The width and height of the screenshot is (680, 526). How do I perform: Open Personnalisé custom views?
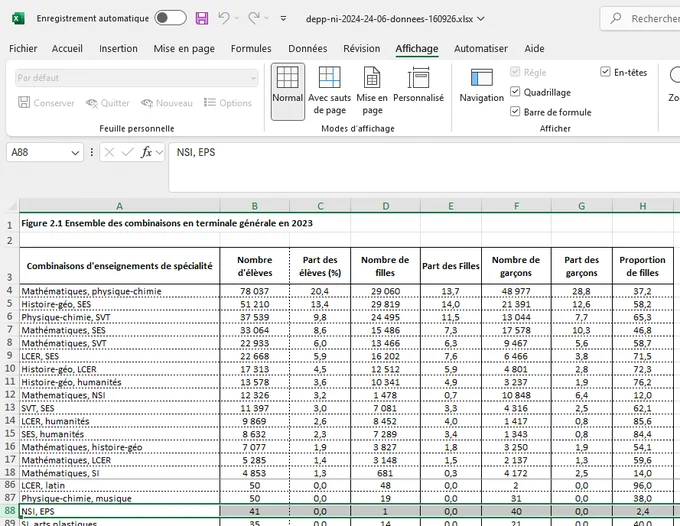[418, 91]
